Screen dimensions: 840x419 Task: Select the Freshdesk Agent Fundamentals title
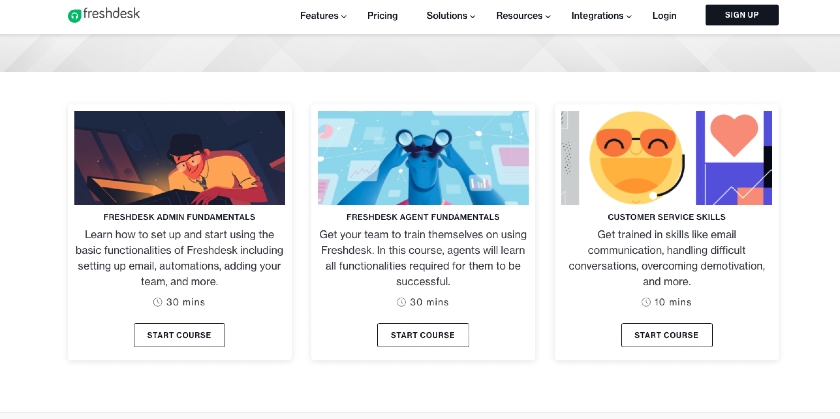point(423,217)
